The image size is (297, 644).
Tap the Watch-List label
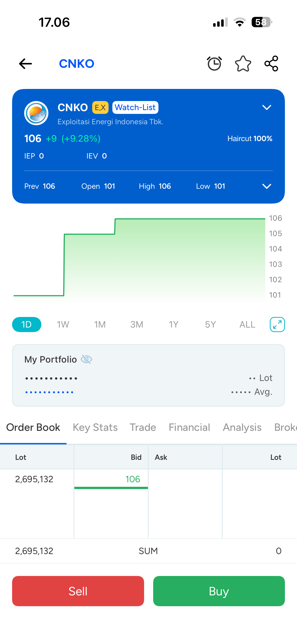pos(135,108)
